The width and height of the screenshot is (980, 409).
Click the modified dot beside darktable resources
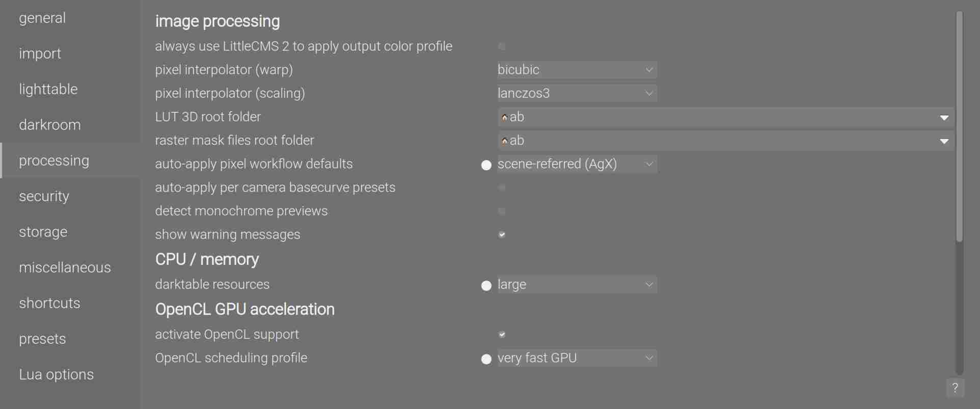[486, 285]
